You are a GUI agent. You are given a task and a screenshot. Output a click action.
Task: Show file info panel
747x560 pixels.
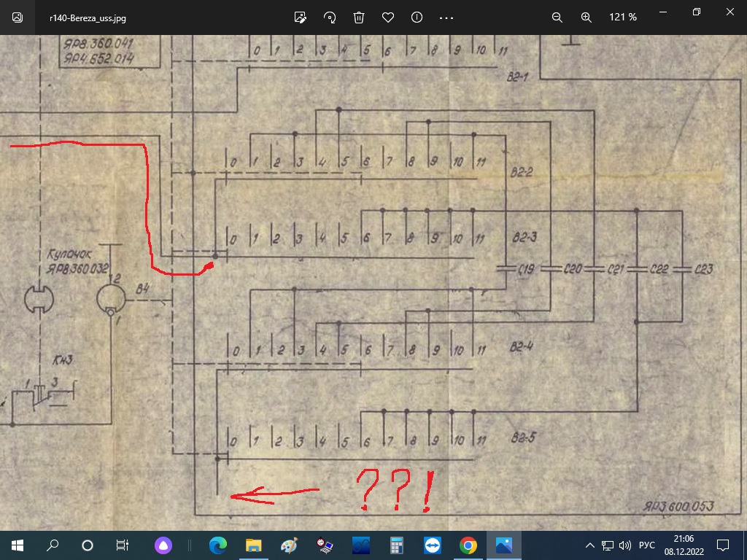point(417,17)
